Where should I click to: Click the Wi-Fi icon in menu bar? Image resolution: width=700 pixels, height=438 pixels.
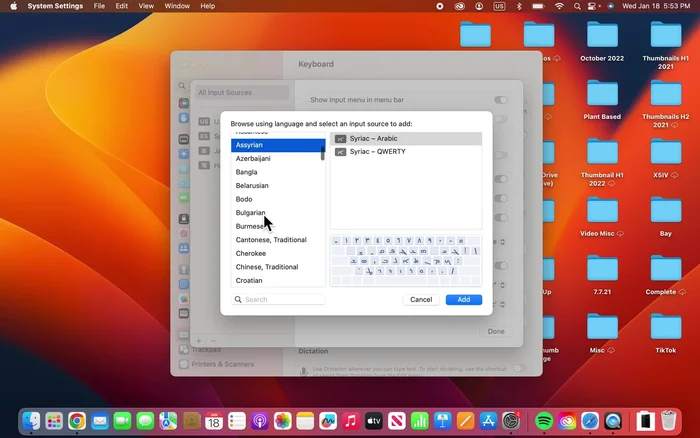click(560, 6)
